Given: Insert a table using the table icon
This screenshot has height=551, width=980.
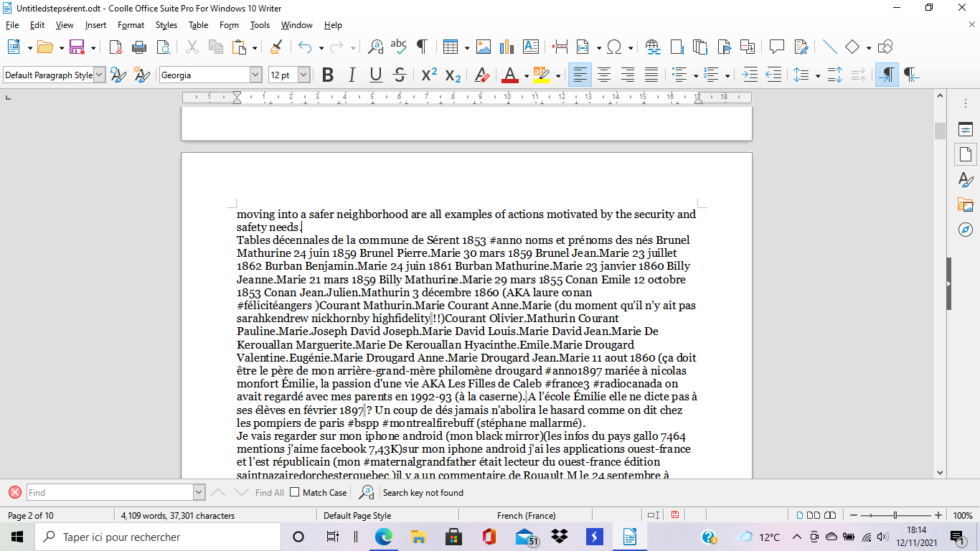Looking at the screenshot, I should tap(451, 47).
